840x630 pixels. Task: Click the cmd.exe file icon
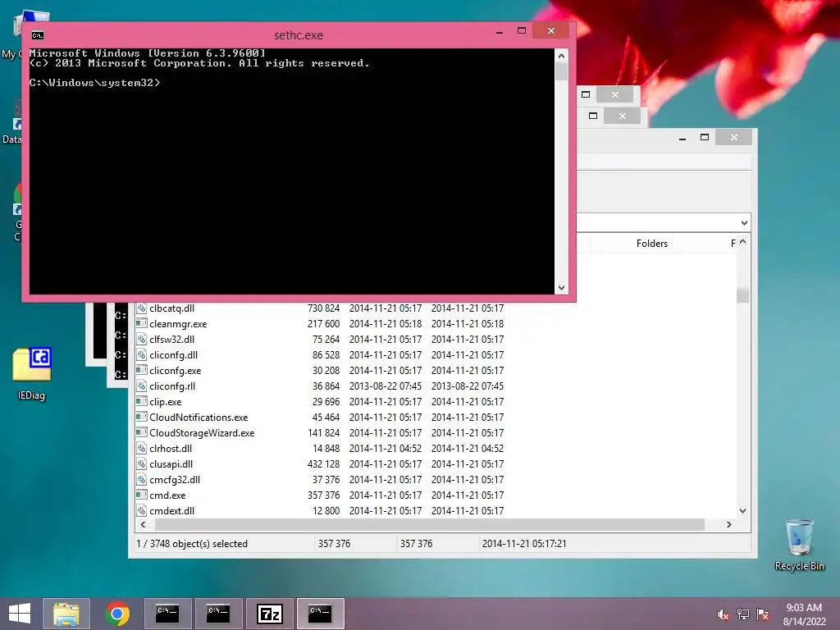coord(141,495)
